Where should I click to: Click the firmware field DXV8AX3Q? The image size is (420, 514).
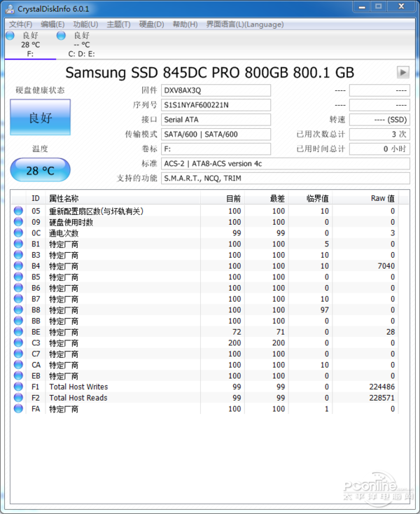(x=216, y=90)
